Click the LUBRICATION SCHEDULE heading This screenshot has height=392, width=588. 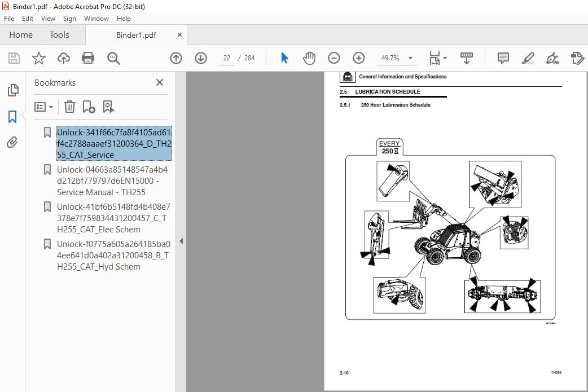pos(387,92)
